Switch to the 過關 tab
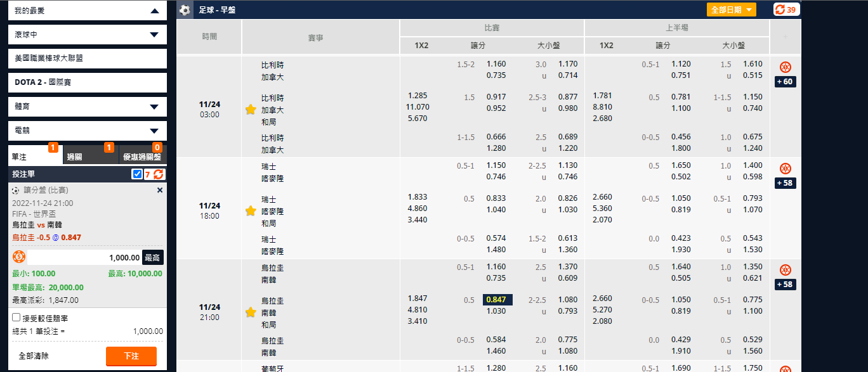 [91, 157]
